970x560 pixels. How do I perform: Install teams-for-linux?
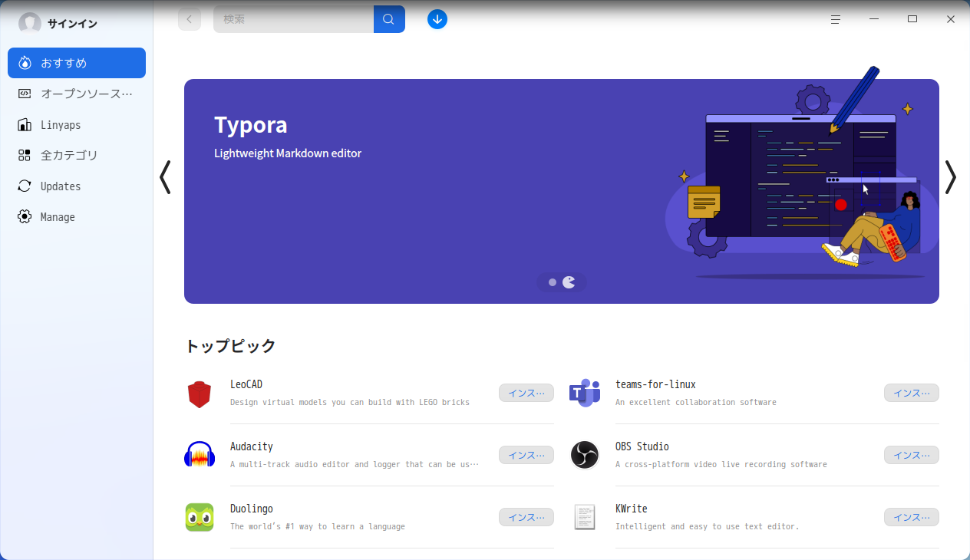point(912,393)
